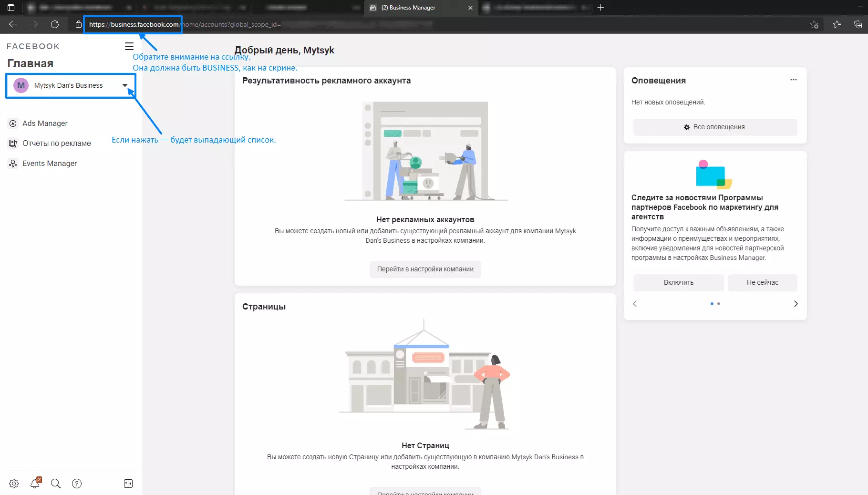Click the Главная heading
The image size is (868, 495).
[30, 63]
